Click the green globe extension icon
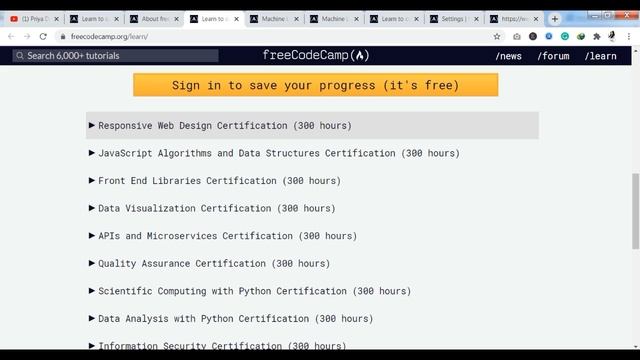Viewport: 640px width, 360px height. [x=581, y=36]
